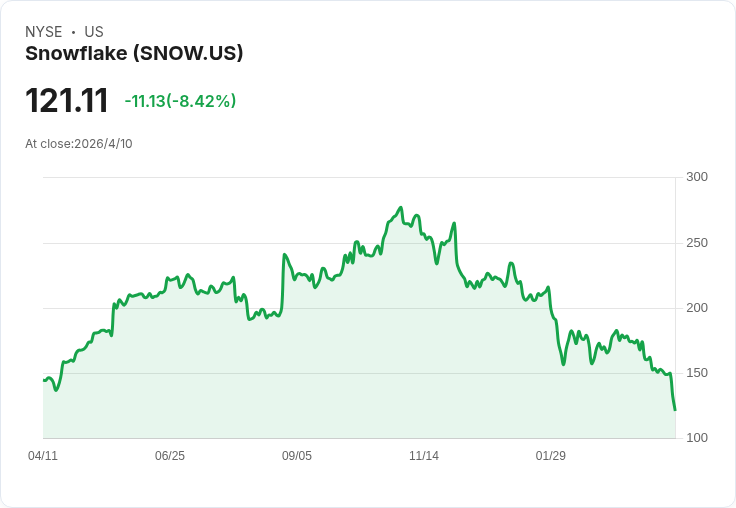Click the 04/11 date axis label
736x508 pixels.
(x=43, y=455)
